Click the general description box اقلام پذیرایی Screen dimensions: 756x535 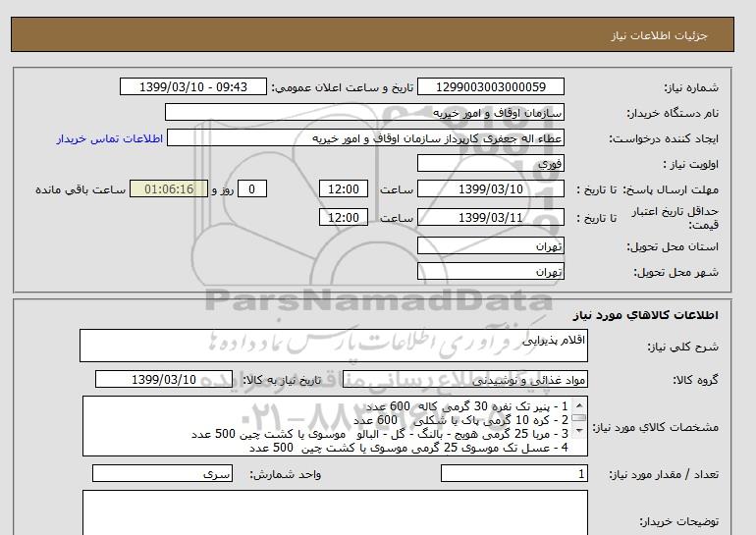[x=334, y=347]
